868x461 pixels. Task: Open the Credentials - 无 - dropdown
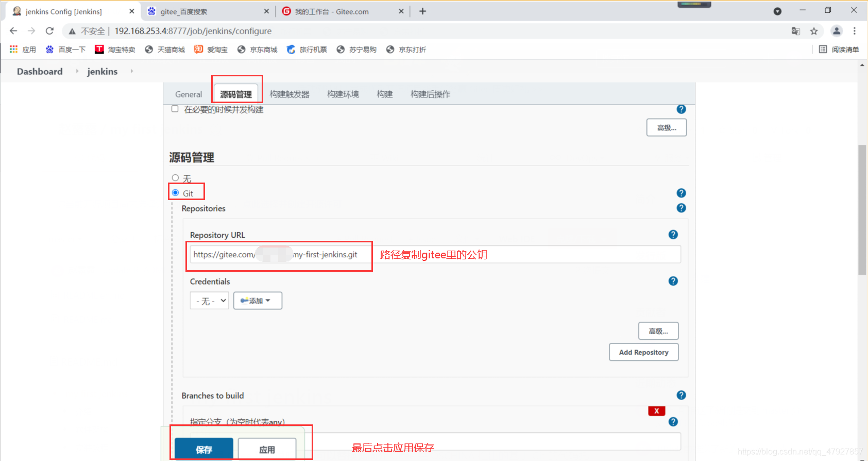pyautogui.click(x=209, y=301)
